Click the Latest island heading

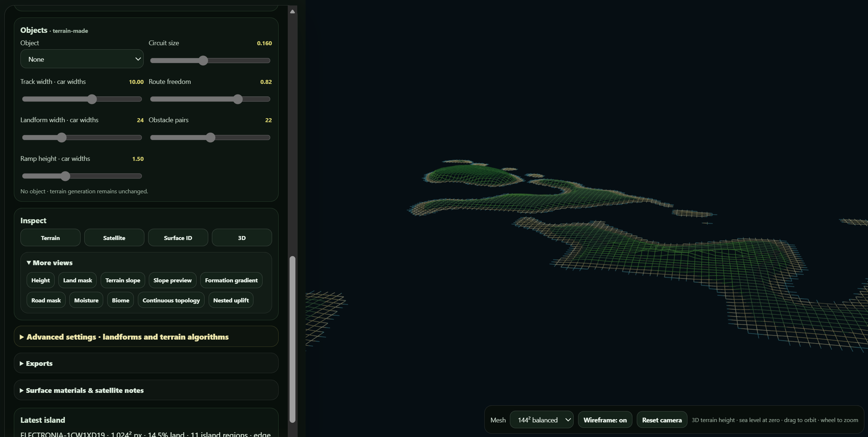(43, 420)
